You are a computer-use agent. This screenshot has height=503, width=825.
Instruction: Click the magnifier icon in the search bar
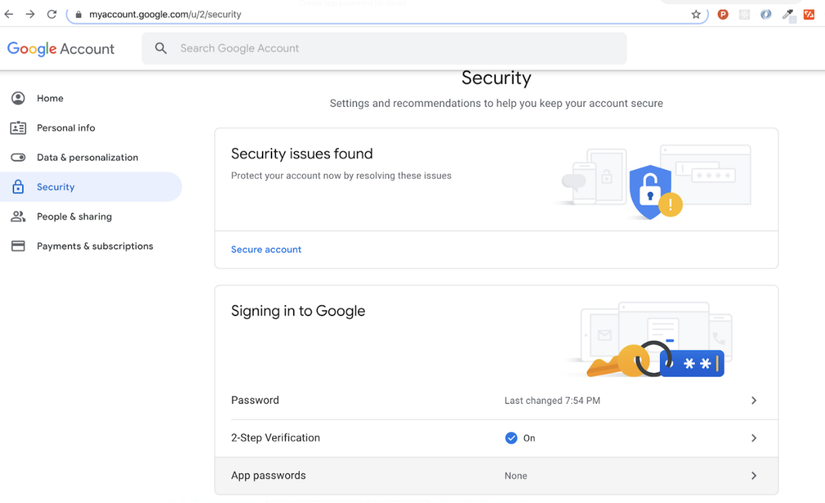(x=161, y=48)
